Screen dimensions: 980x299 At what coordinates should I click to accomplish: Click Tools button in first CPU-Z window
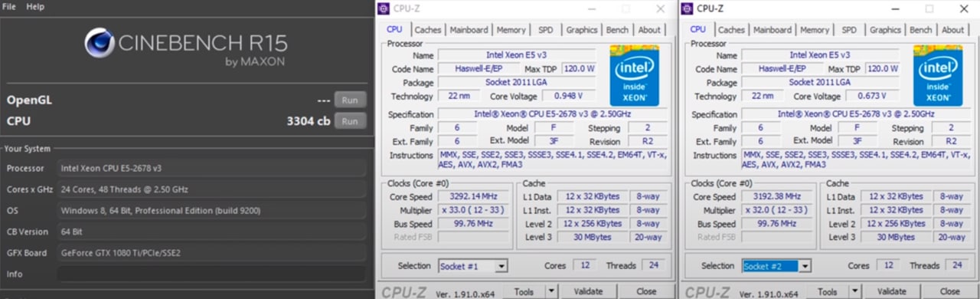[524, 291]
